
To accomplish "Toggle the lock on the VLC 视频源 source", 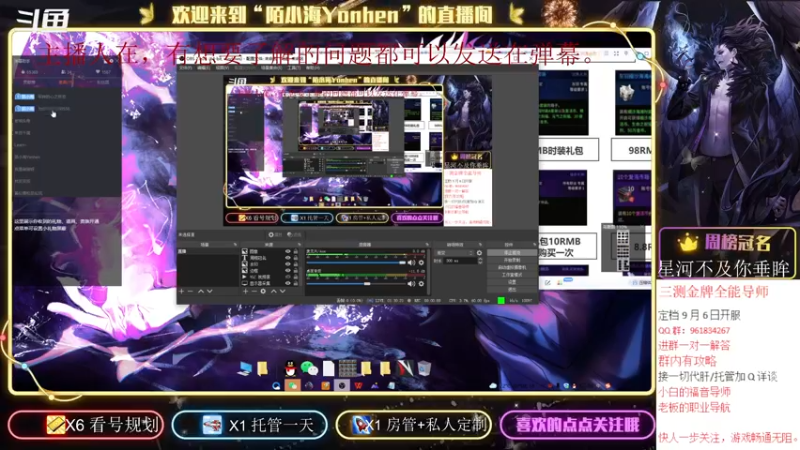I will [x=295, y=277].
